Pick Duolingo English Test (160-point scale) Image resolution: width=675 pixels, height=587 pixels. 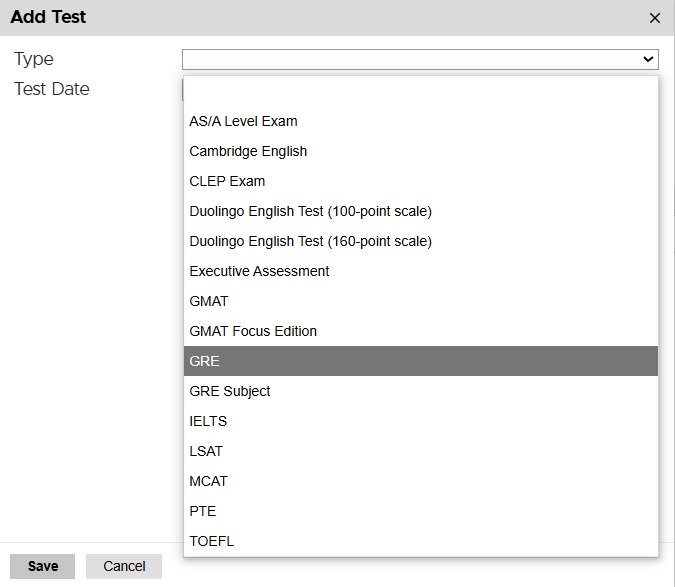point(421,241)
